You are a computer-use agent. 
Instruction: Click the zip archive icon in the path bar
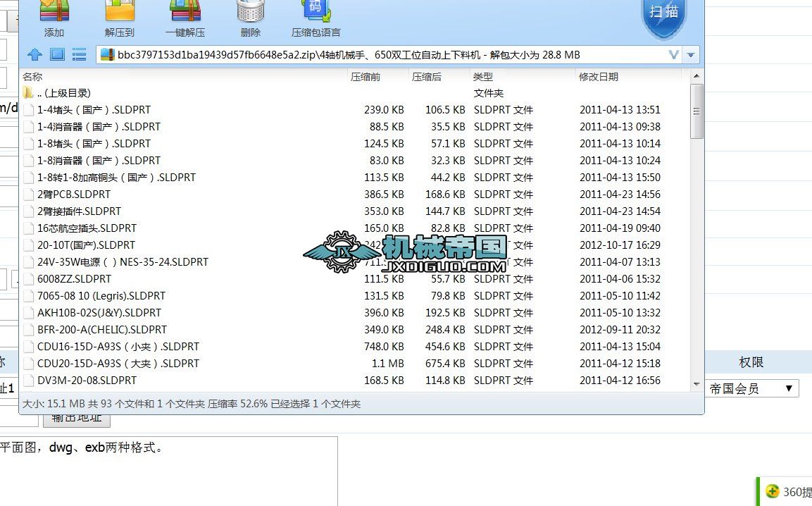[x=107, y=54]
